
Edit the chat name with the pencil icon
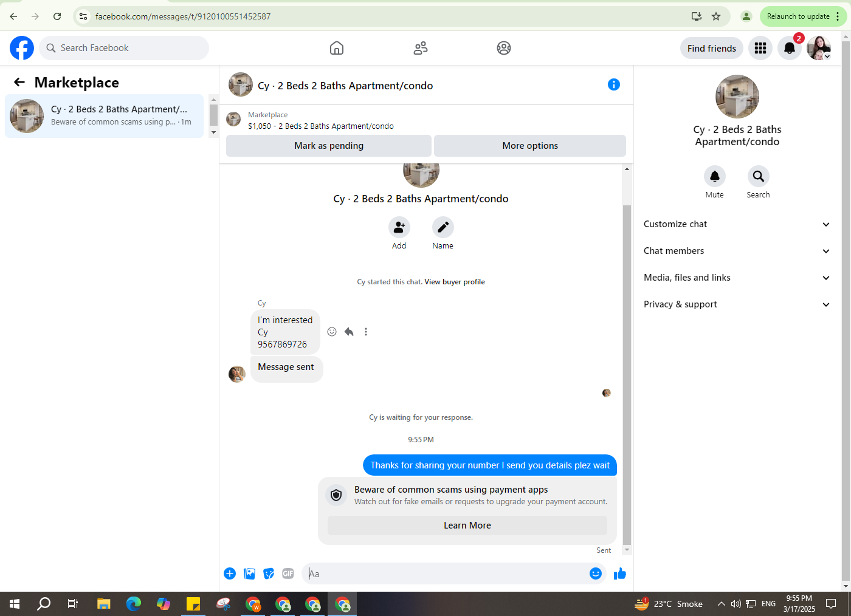coord(443,227)
